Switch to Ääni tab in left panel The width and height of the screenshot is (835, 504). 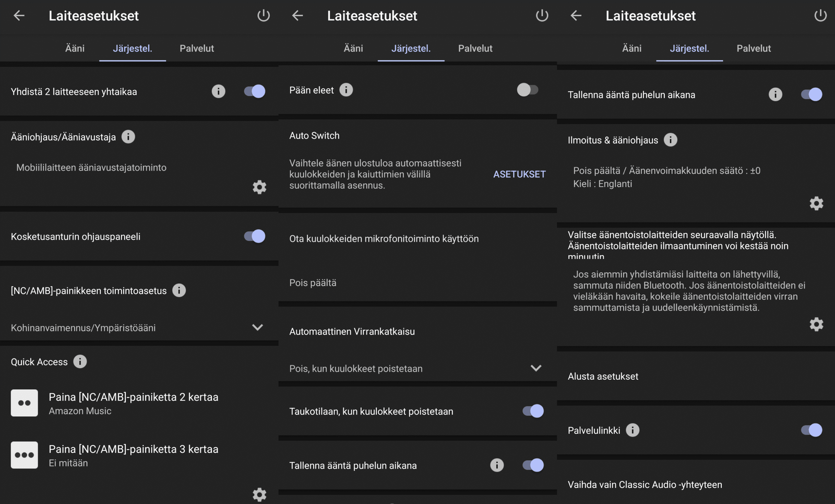point(75,49)
